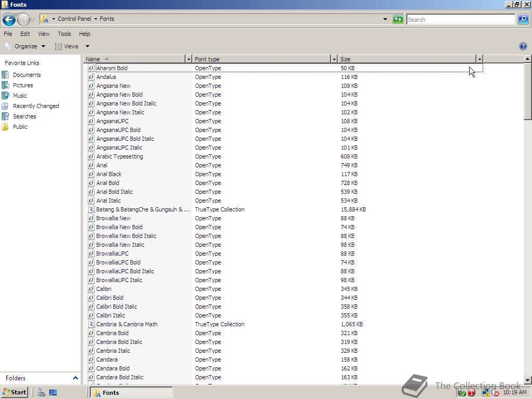The height and width of the screenshot is (399, 532).
Task: Click the Server Manager quick launch icon
Action: (41, 393)
